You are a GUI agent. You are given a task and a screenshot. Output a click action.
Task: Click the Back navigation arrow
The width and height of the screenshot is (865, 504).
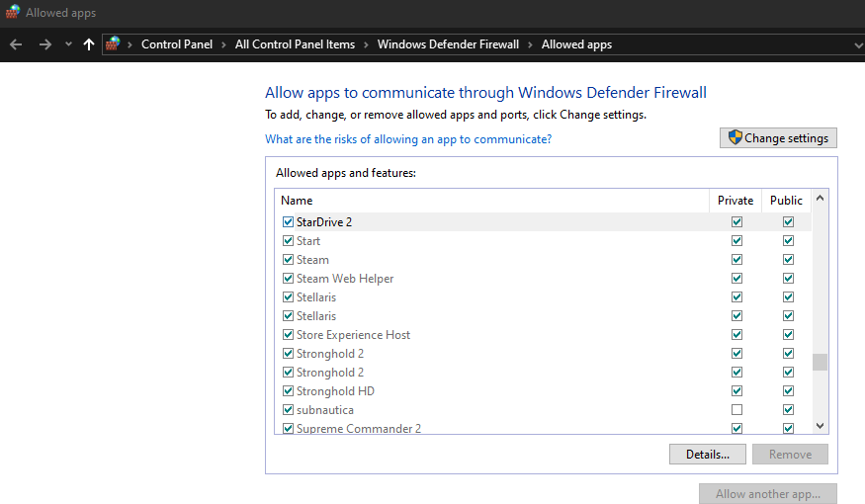pos(16,44)
